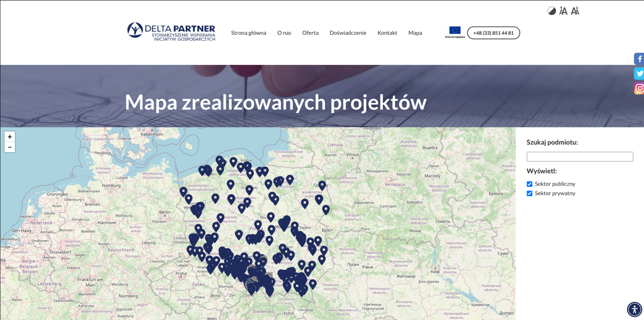The image size is (644, 320).
Task: Zoom in on the map with plus button
Action: tap(10, 137)
